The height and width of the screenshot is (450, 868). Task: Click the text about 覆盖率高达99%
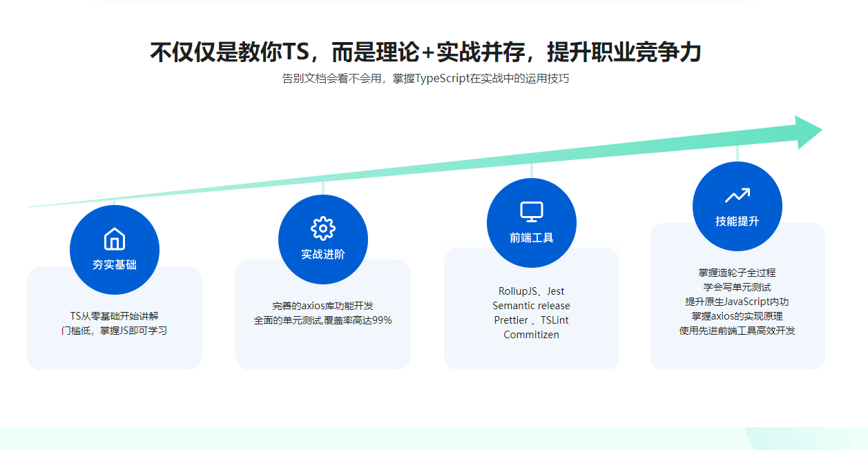[323, 320]
